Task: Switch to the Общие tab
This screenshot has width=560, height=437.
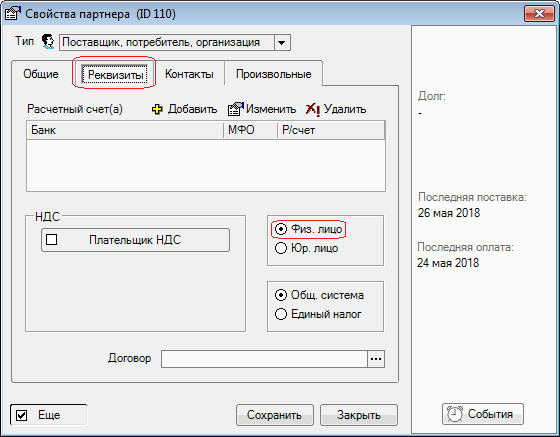Action: click(41, 74)
